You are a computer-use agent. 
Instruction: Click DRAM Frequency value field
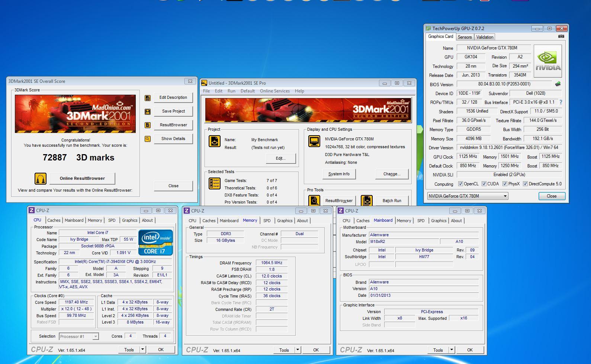point(272,263)
